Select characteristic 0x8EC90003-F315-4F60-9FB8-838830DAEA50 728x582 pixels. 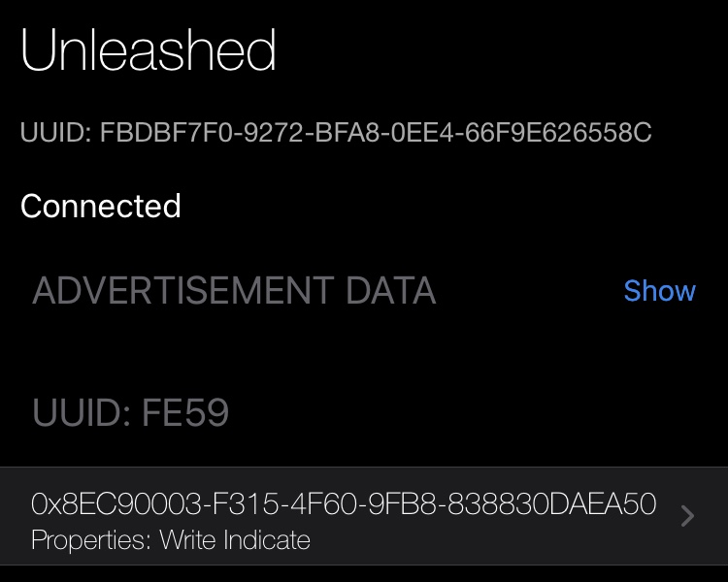(344, 504)
